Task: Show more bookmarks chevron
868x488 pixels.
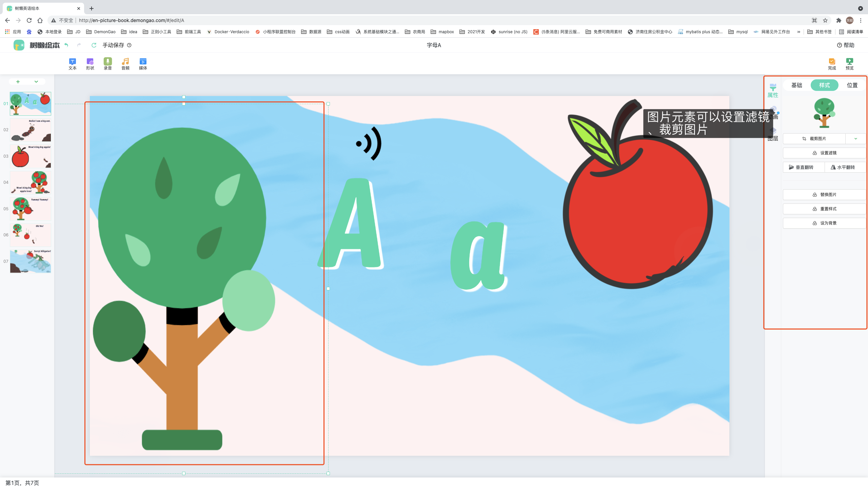Action: (799, 32)
